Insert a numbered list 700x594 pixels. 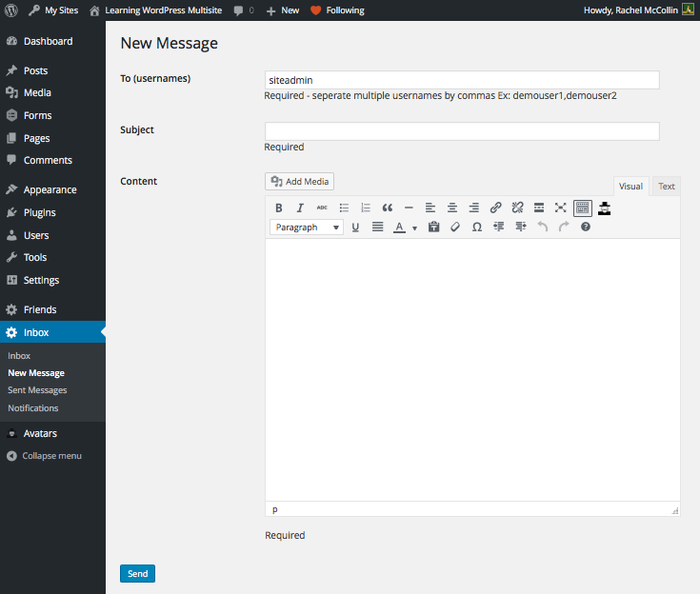(366, 208)
